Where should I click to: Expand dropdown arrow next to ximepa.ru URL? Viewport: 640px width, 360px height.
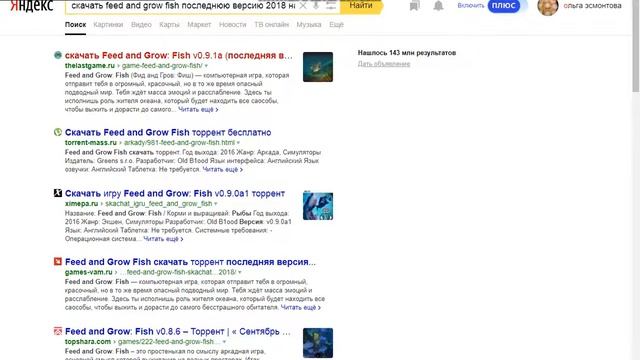click(216, 204)
